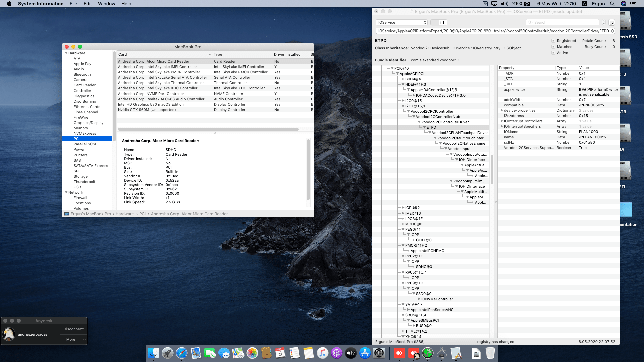Expand the IGPU@2 tree node
The width and height of the screenshot is (644, 362).
click(x=403, y=208)
